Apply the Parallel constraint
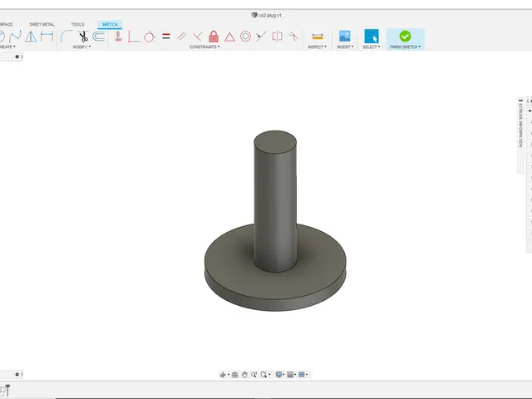This screenshot has width=532, height=399. [182, 37]
